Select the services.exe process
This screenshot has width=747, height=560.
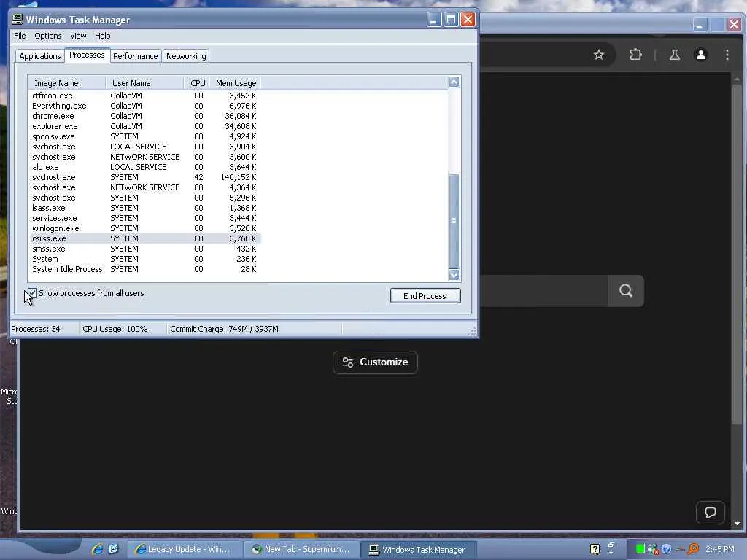point(144,218)
